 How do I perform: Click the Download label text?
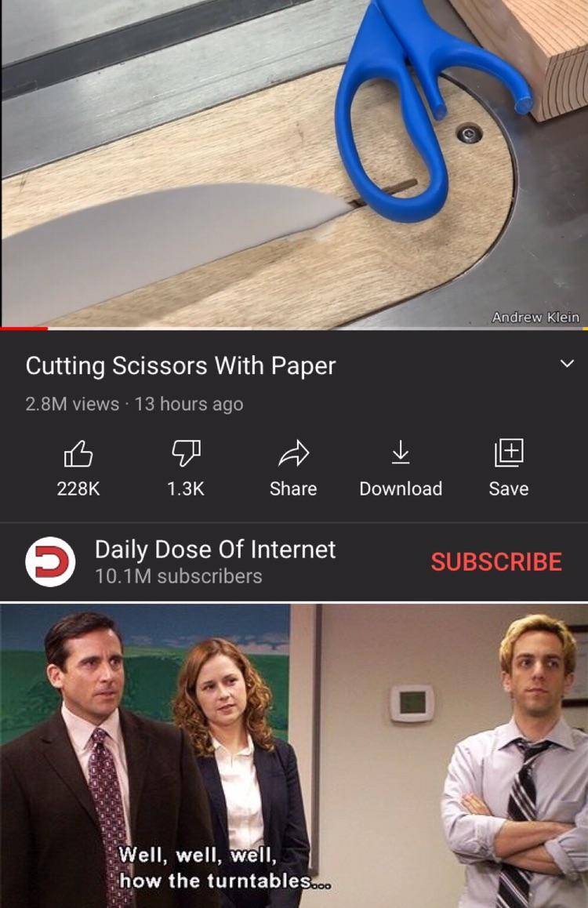pyautogui.click(x=401, y=489)
